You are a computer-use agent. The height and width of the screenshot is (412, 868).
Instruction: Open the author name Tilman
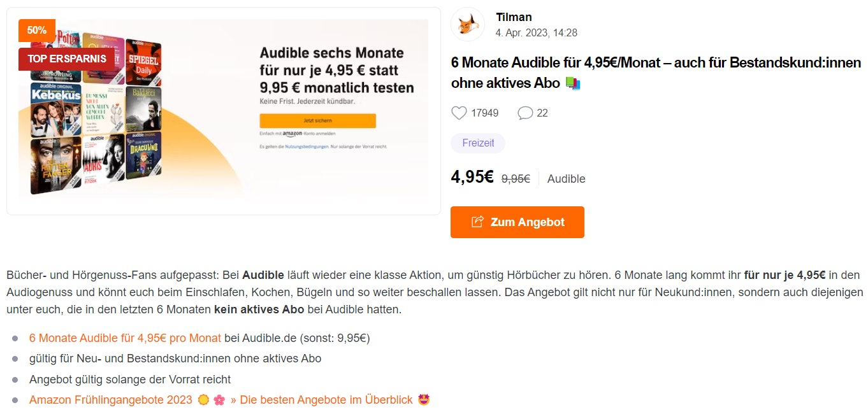pyautogui.click(x=514, y=17)
